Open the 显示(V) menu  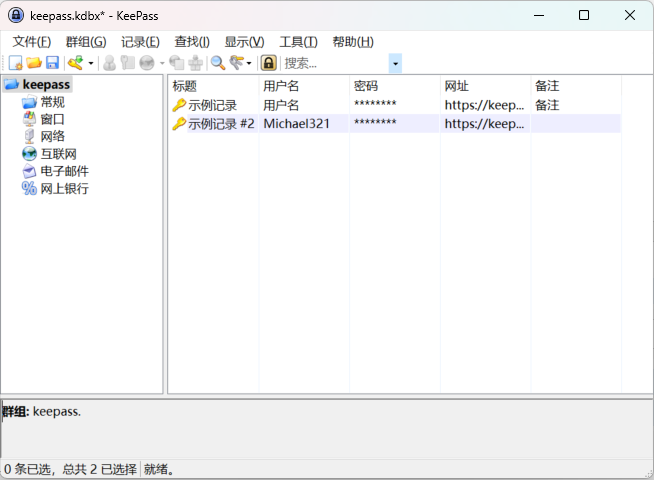click(x=244, y=42)
